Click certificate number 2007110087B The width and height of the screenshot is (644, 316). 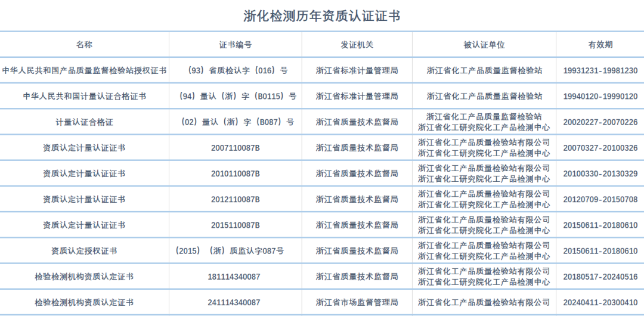[235, 148]
